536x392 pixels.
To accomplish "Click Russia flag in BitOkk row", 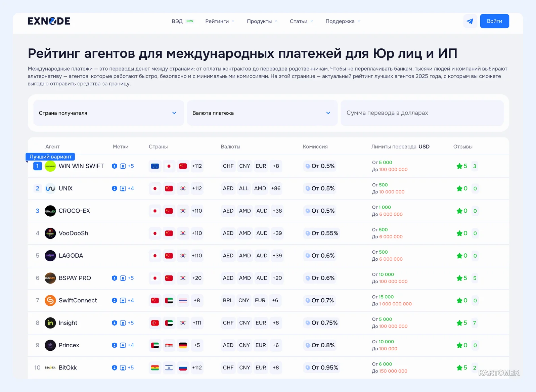I will (183, 367).
